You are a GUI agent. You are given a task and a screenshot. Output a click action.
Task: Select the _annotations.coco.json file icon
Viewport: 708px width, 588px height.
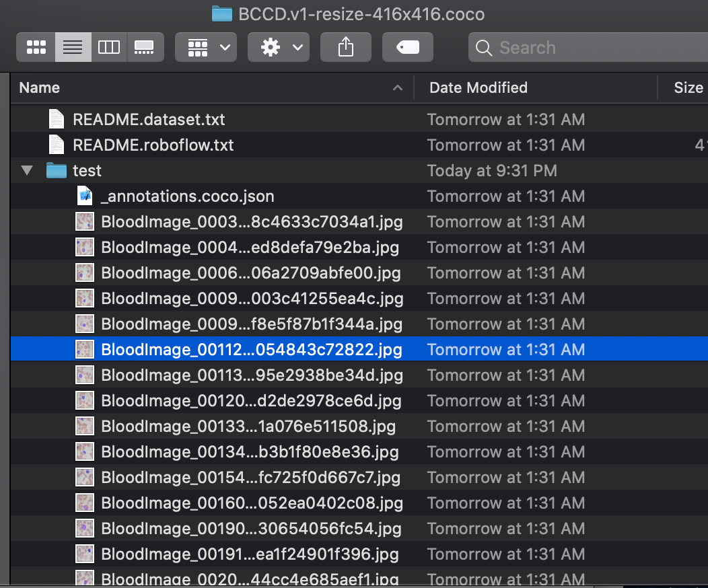(83, 196)
